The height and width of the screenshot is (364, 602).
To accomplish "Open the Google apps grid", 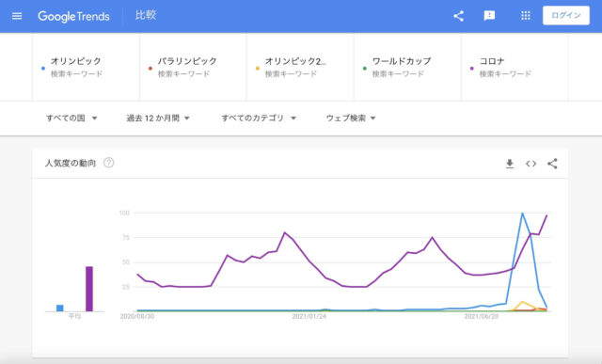I will 525,16.
